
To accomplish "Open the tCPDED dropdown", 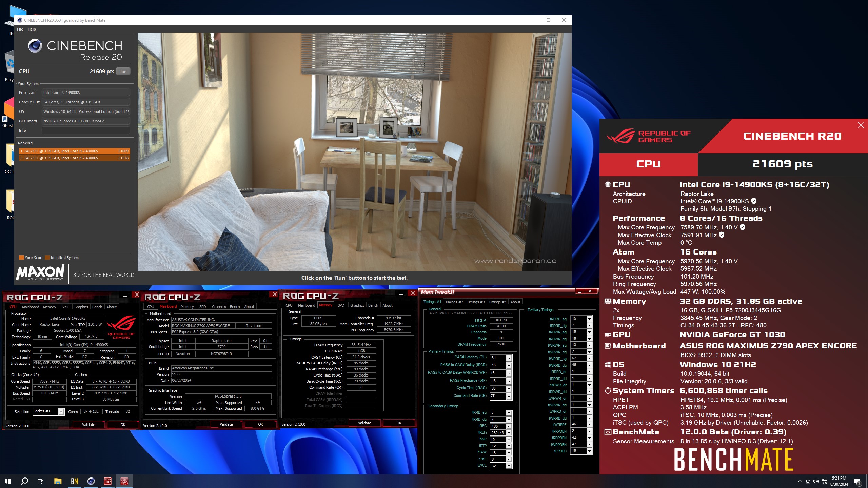I will [x=589, y=451].
